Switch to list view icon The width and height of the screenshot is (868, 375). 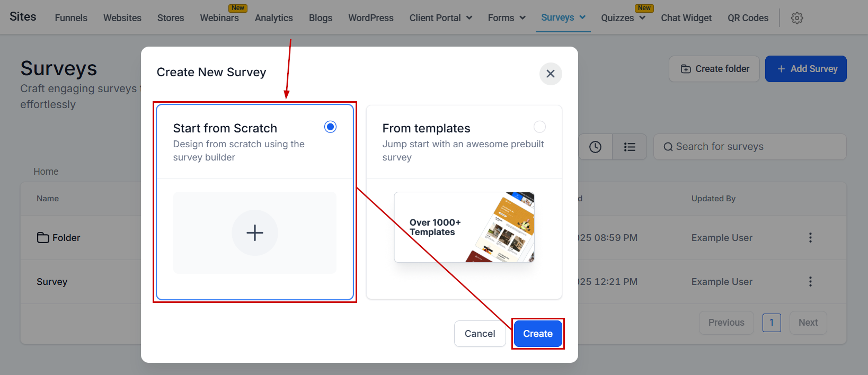point(629,147)
